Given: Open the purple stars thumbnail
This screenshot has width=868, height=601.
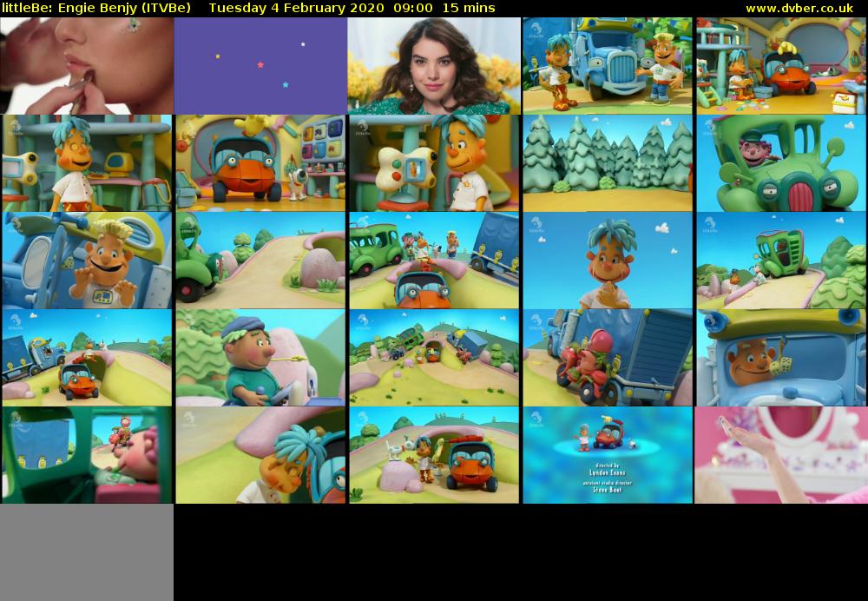Looking at the screenshot, I should 260,66.
